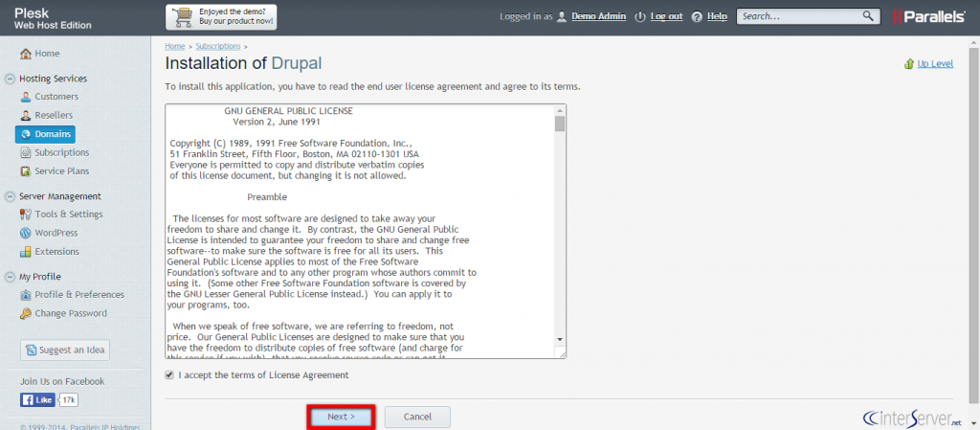This screenshot has width=980, height=430.
Task: Click the 'Drupal' title text
Action: point(297,63)
